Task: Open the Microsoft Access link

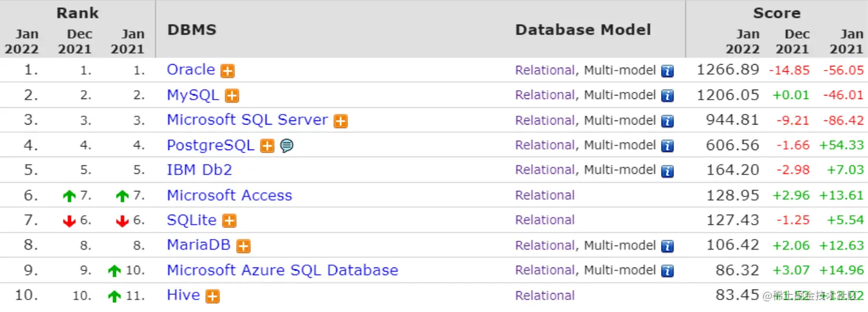Action: tap(229, 195)
